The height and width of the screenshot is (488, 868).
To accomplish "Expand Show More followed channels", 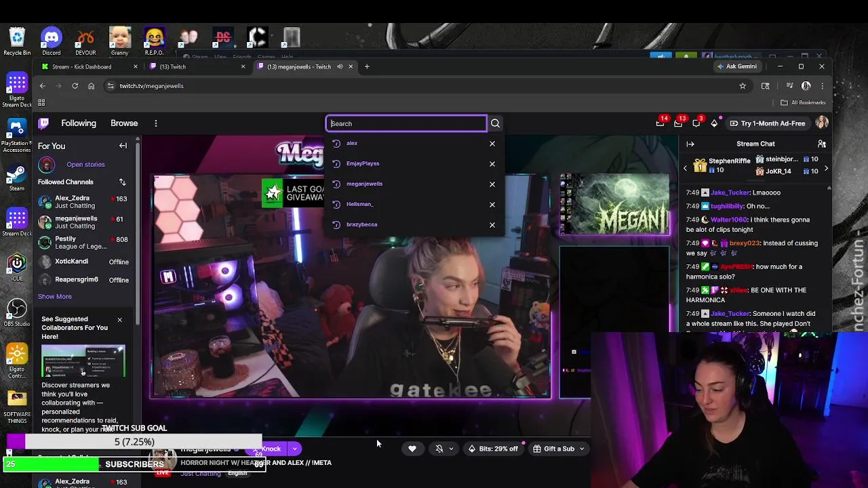I will pos(54,296).
